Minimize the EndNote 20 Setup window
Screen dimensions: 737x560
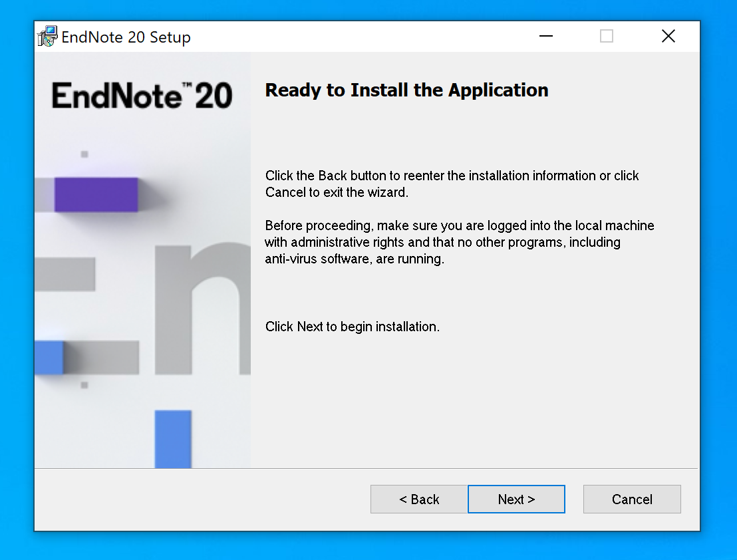pyautogui.click(x=546, y=37)
